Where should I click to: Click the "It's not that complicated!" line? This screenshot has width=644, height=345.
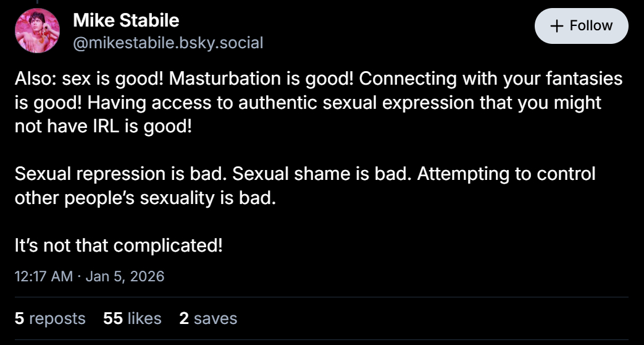119,245
